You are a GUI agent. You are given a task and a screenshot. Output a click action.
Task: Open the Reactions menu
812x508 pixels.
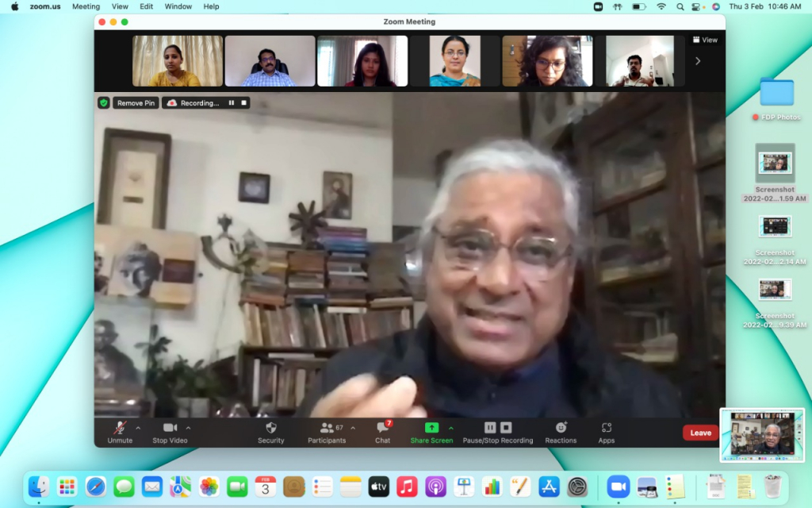tap(561, 432)
